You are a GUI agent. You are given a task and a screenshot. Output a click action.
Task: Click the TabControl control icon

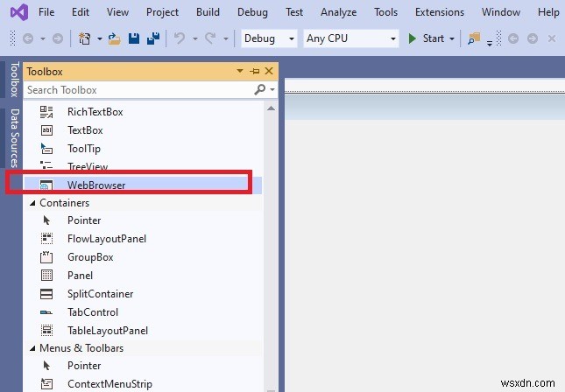tap(46, 312)
